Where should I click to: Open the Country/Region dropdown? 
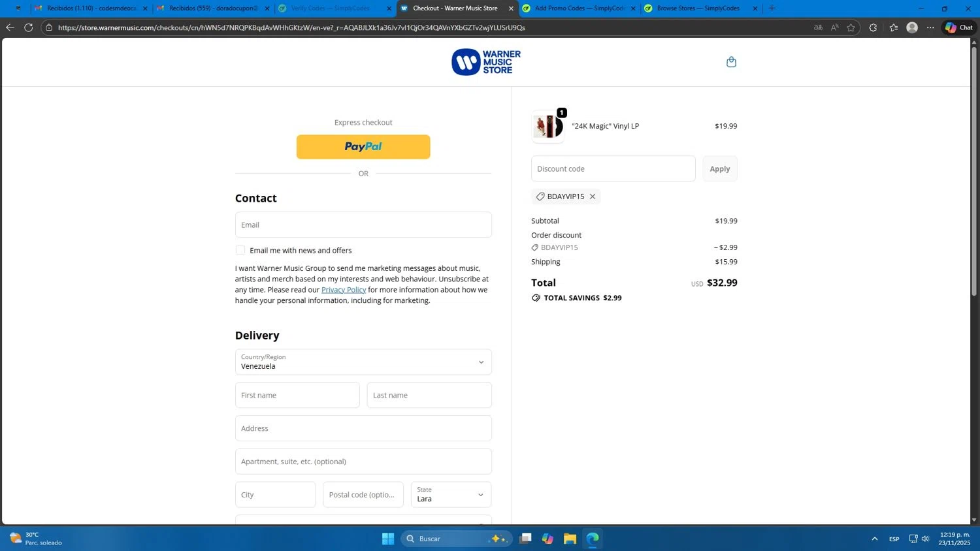363,362
